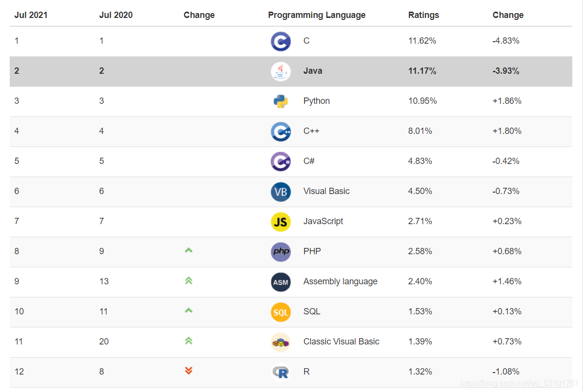
Task: Click the 1.39% Classic Visual Basic rating
Action: [x=421, y=342]
